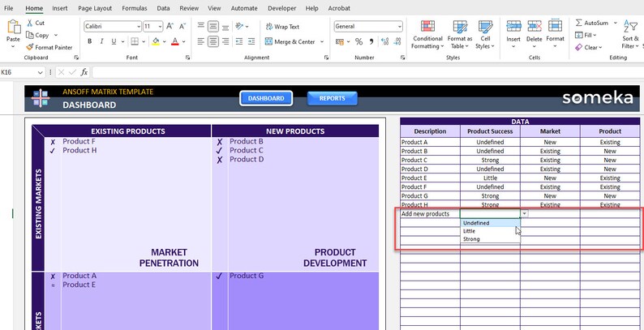Apply Percent Style icon
This screenshot has width=644, height=330.
click(x=358, y=41)
